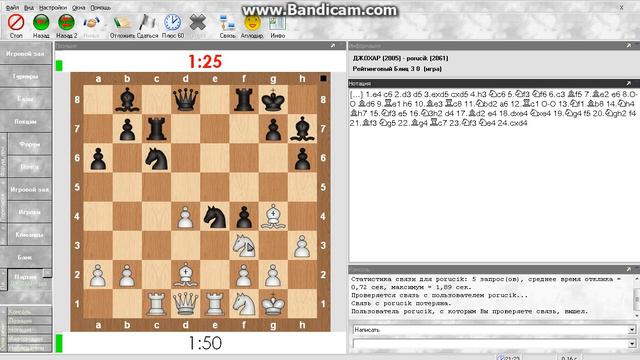The height and width of the screenshot is (360, 640).
Task: Click the Назад 2 double takeback icon
Action: pos(66,22)
